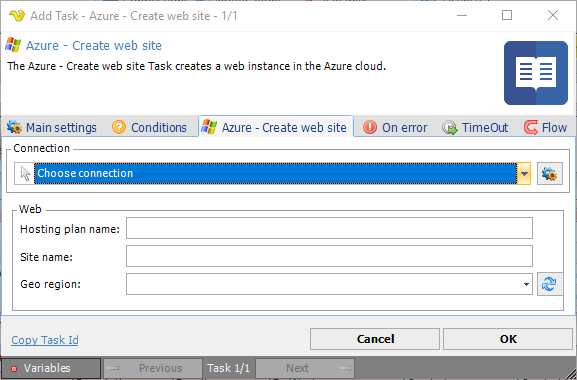
Task: Click the On error exclamation icon
Action: (370, 127)
